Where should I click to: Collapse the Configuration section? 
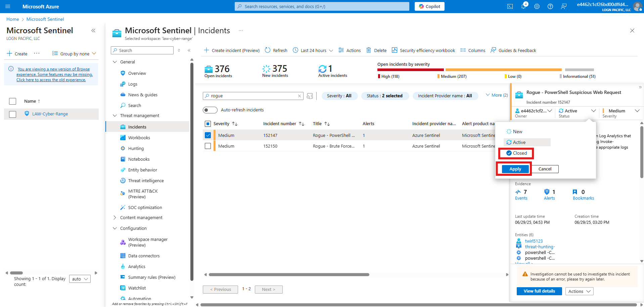pos(115,228)
